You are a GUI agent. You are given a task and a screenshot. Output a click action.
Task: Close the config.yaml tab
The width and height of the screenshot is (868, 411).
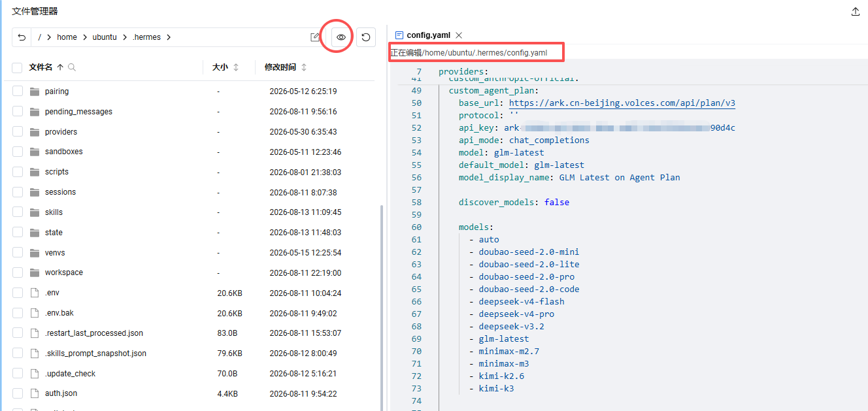459,35
